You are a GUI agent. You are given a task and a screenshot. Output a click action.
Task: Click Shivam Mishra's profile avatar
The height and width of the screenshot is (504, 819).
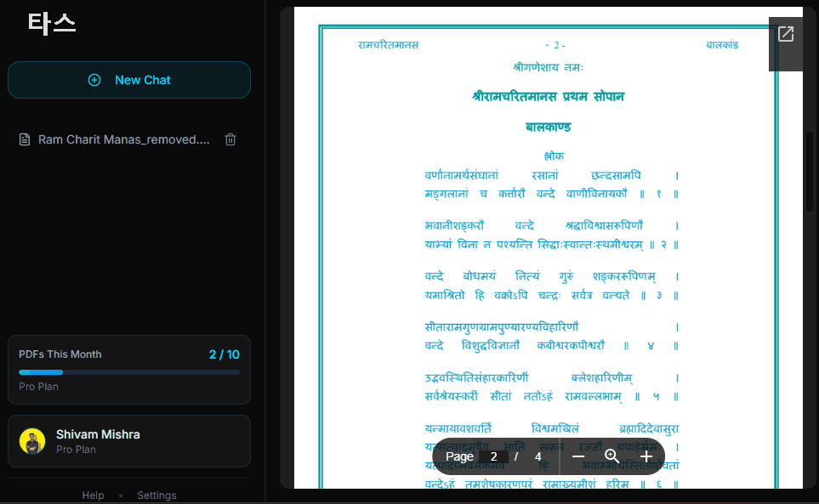point(32,441)
